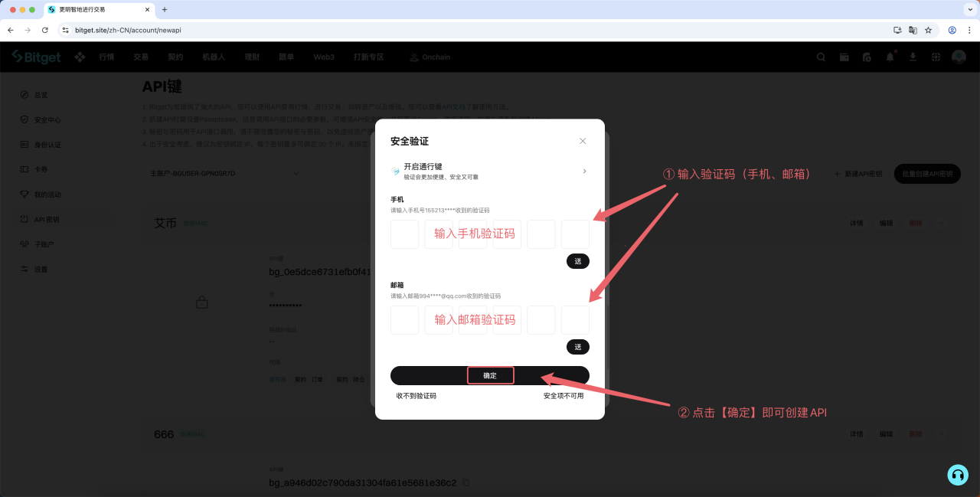Click the browser back arrow

click(x=11, y=30)
